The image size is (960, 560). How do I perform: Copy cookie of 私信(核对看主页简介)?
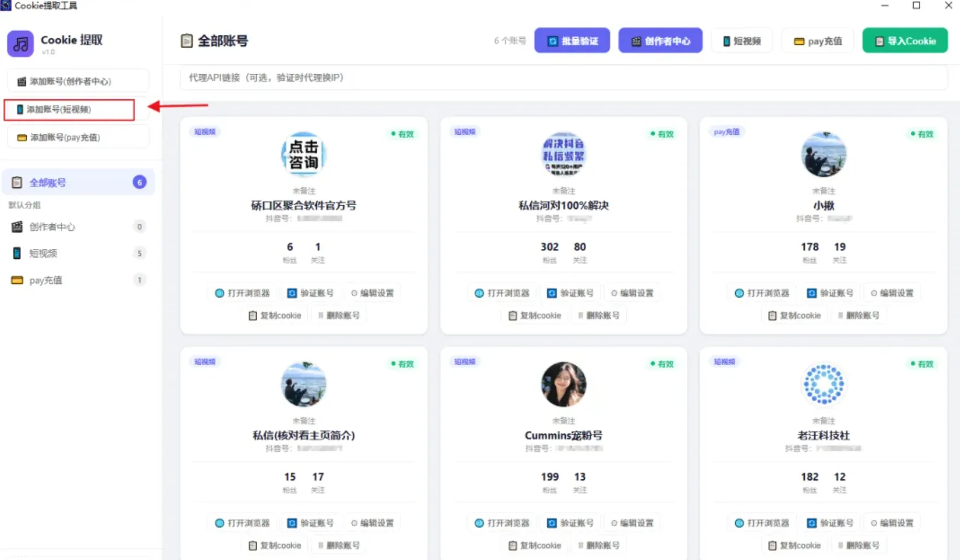click(275, 545)
